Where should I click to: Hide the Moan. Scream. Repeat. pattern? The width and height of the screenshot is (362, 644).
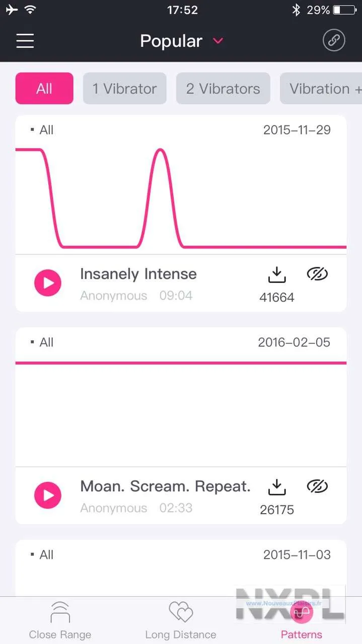click(317, 486)
